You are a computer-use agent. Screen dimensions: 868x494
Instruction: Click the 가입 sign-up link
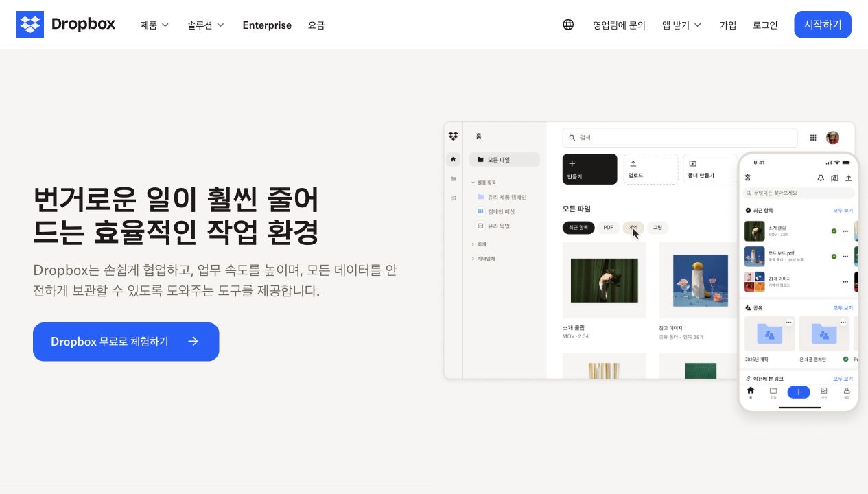727,25
